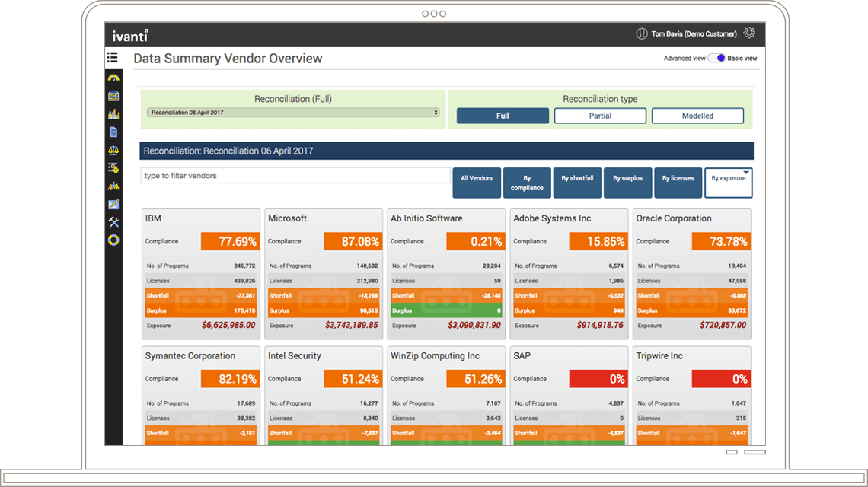Click the $720,857.00 exposure value

723,326
